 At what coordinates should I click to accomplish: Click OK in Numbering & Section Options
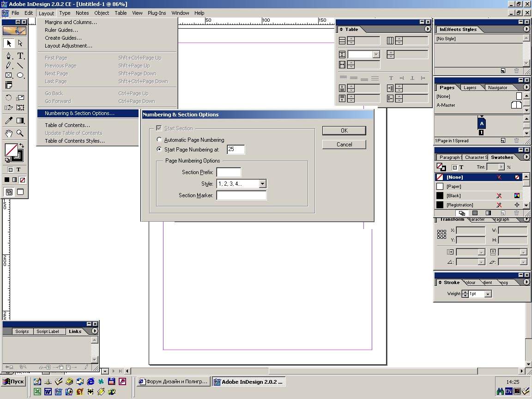click(x=344, y=131)
